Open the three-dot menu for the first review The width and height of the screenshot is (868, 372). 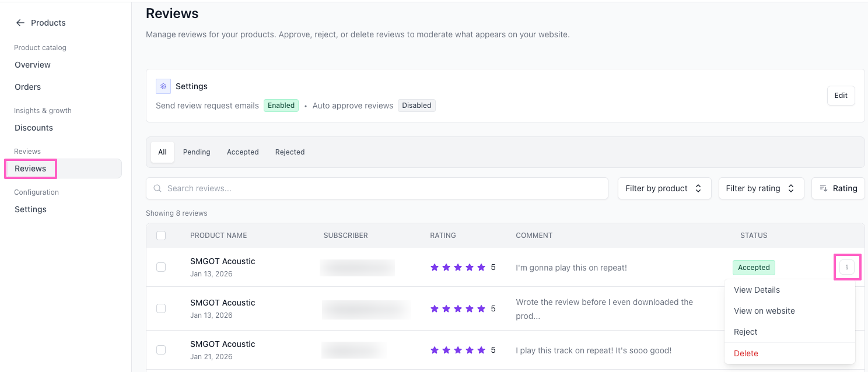pos(847,267)
